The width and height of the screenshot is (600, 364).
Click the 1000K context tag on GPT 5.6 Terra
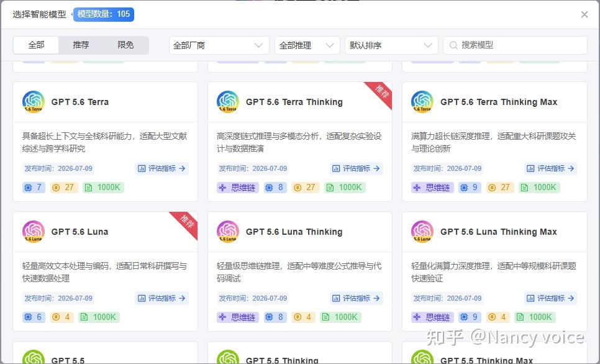coord(103,187)
